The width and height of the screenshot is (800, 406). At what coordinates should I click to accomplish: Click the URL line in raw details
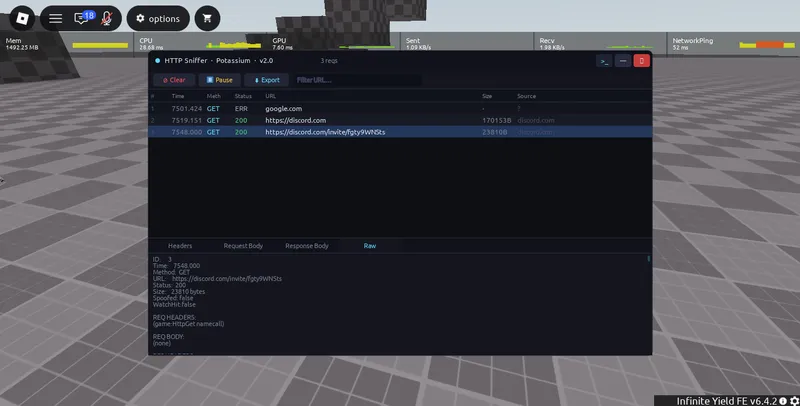click(217, 279)
